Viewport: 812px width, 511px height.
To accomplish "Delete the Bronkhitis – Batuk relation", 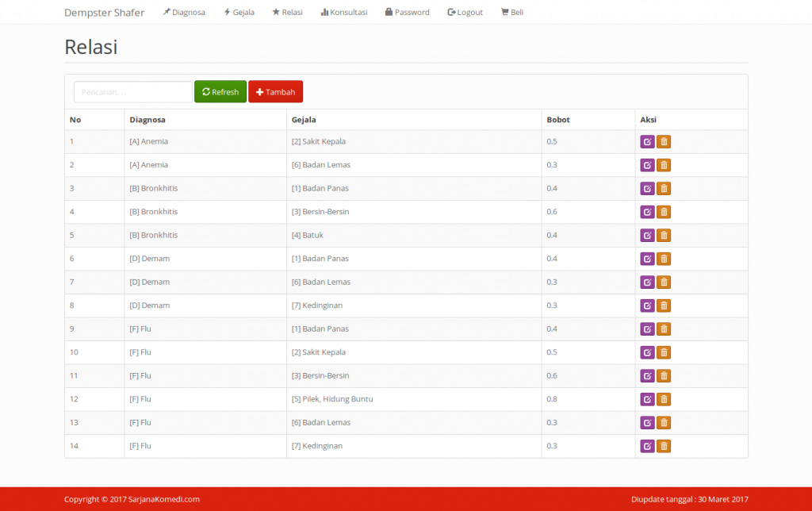I will coord(664,235).
